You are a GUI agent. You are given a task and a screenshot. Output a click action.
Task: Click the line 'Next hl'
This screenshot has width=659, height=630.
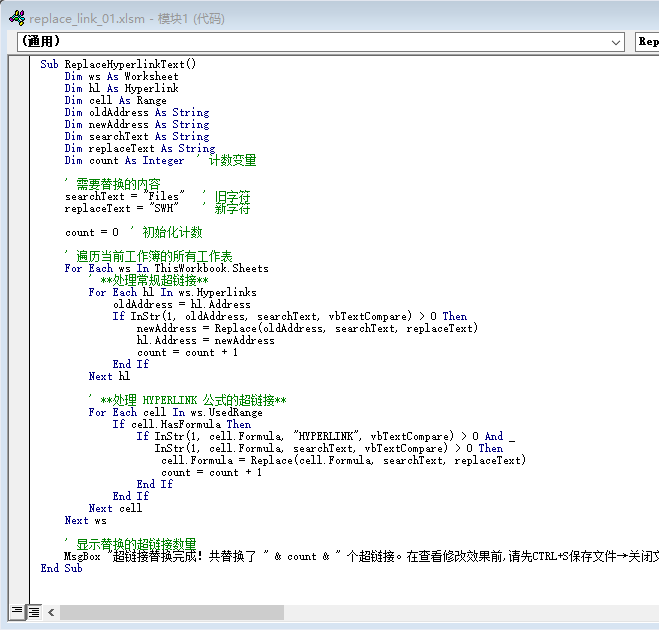point(109,376)
